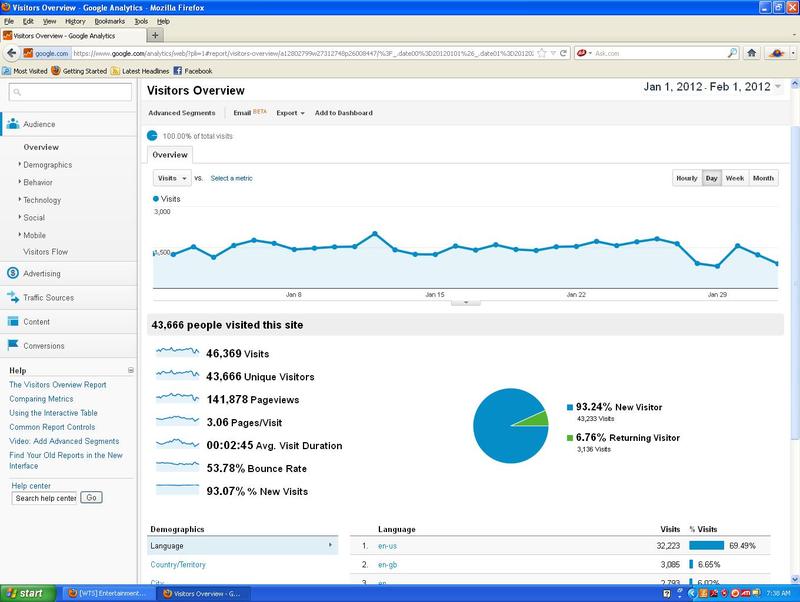Click the Visits sparkline thumbnail

[177, 352]
